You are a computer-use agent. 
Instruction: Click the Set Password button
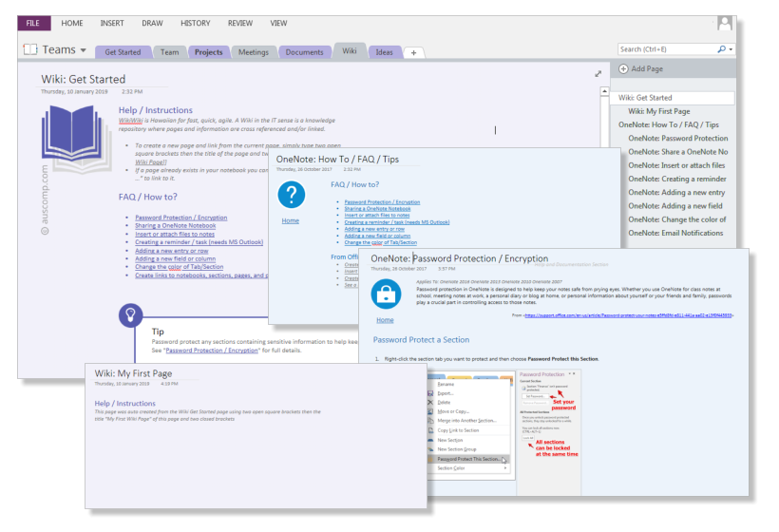point(535,396)
